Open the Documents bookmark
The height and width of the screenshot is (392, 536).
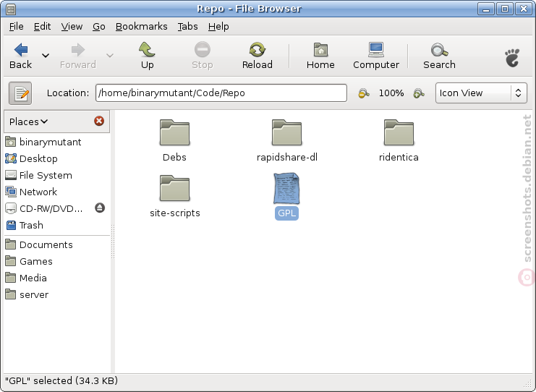pyautogui.click(x=56, y=244)
